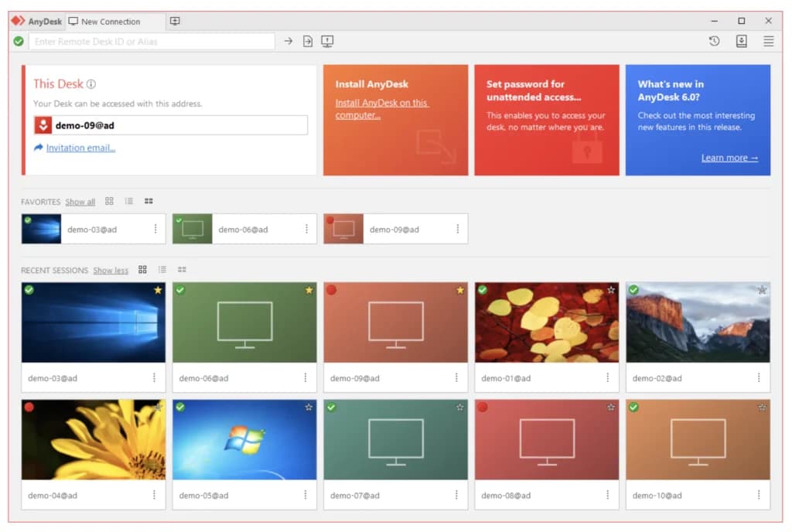
Task: Star the demo-07@ad session
Action: click(459, 407)
